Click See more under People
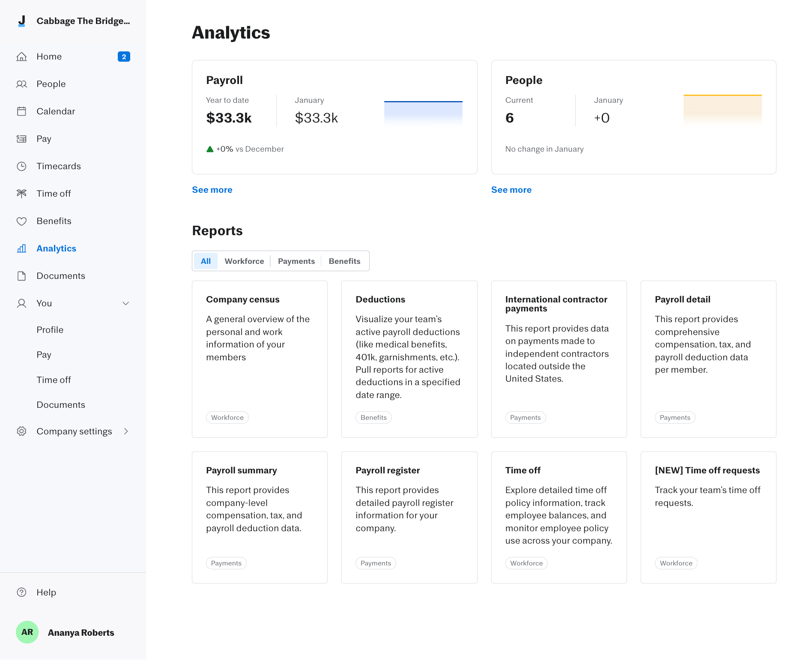Viewport: 812px width, 661px height. pos(511,189)
